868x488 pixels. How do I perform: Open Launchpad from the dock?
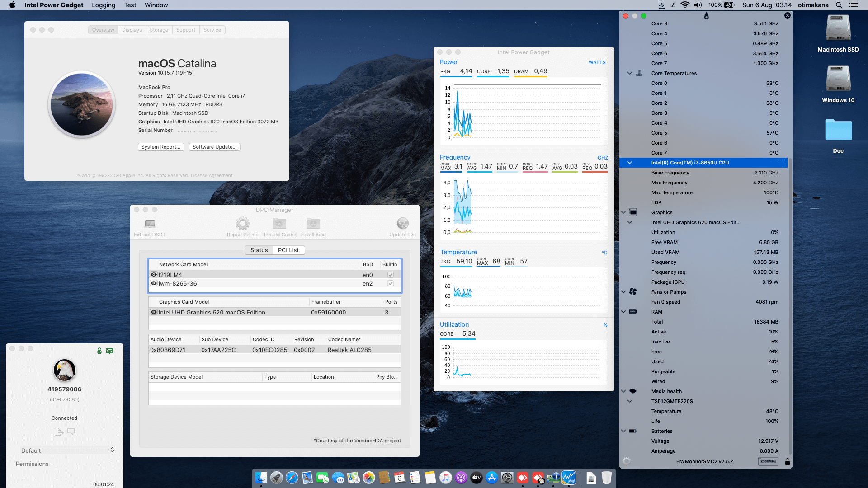coord(277,478)
